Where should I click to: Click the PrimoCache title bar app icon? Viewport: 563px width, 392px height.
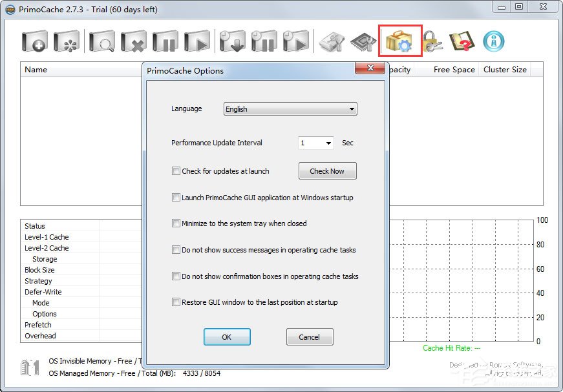pos(10,9)
